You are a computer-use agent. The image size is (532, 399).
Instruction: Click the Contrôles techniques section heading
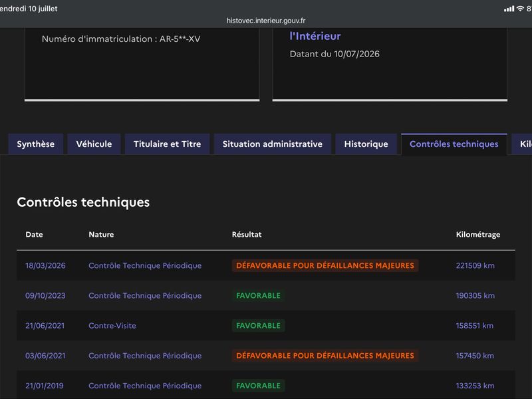coord(83,202)
